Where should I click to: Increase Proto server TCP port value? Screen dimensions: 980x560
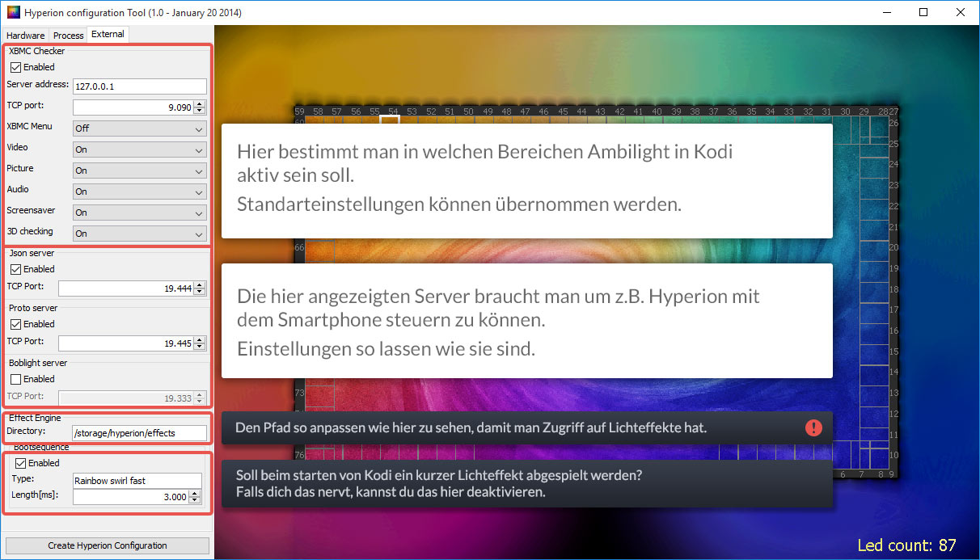[x=200, y=339]
